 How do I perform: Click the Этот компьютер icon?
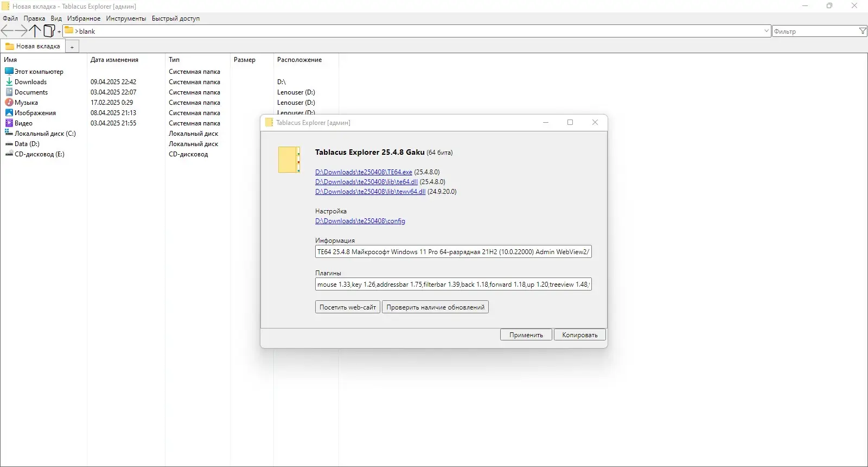point(9,71)
